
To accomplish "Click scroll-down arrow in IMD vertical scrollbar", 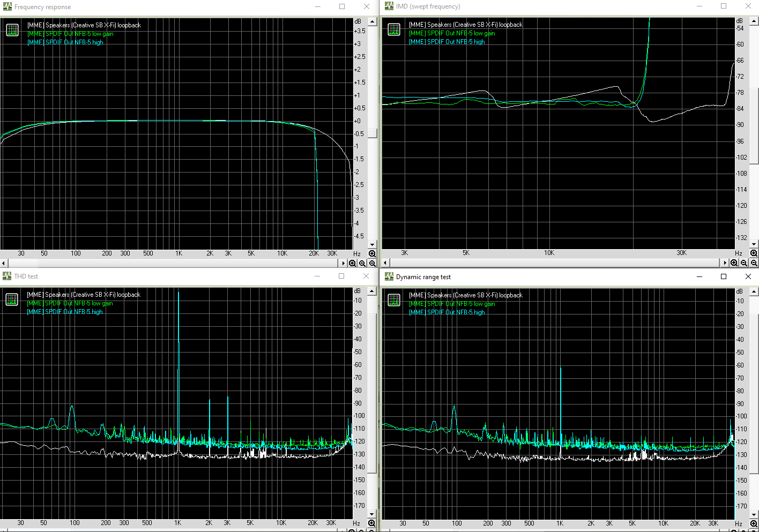I will tap(754, 244).
